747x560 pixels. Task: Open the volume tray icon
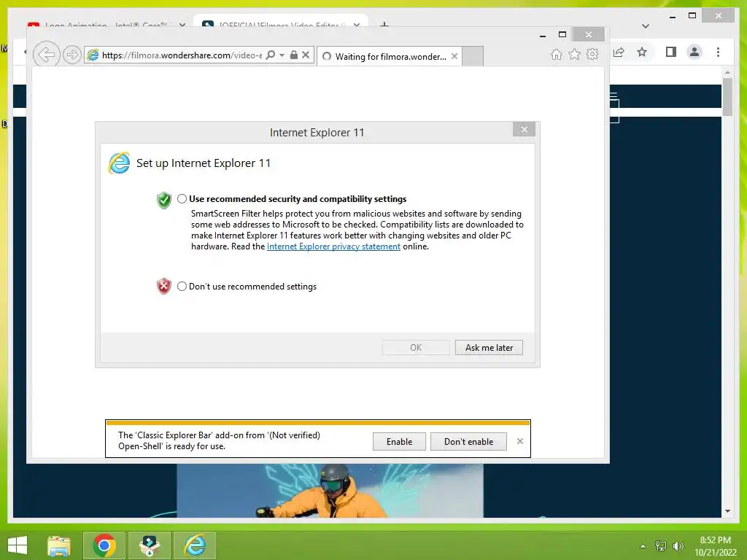click(678, 545)
